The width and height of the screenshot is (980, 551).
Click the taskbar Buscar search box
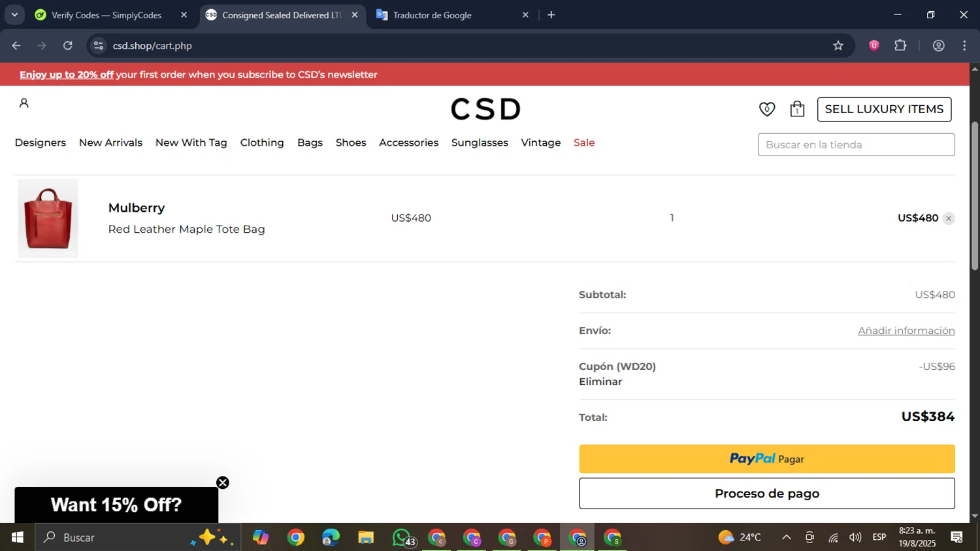[137, 537]
